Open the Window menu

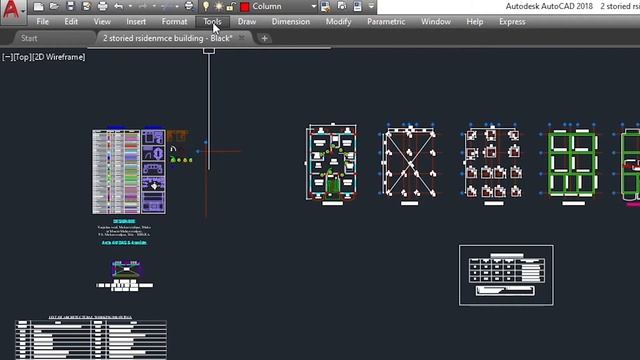click(436, 22)
